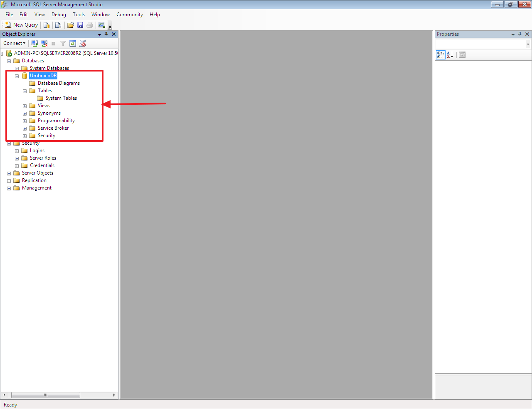Expand the Management folder
The image size is (532, 409).
coord(9,188)
